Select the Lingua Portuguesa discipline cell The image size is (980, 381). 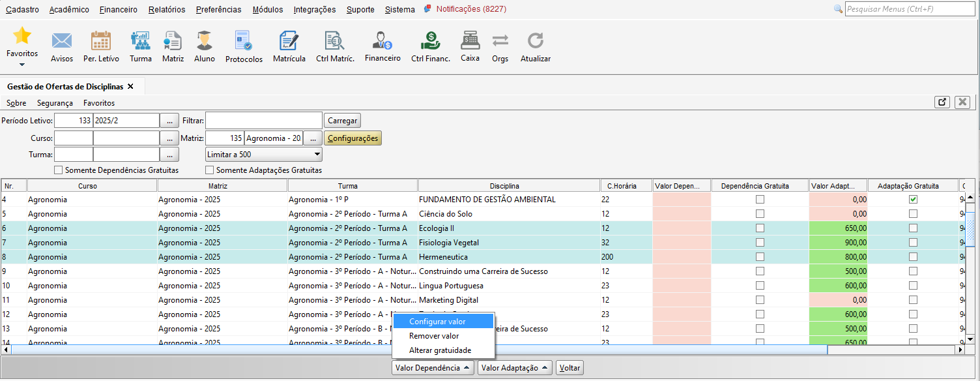509,286
